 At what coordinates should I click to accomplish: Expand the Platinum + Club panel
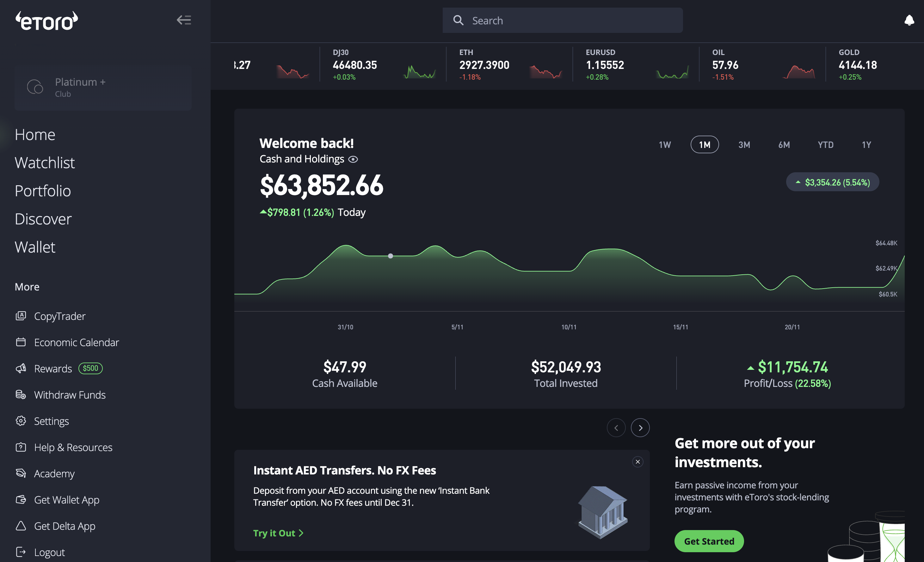[103, 87]
